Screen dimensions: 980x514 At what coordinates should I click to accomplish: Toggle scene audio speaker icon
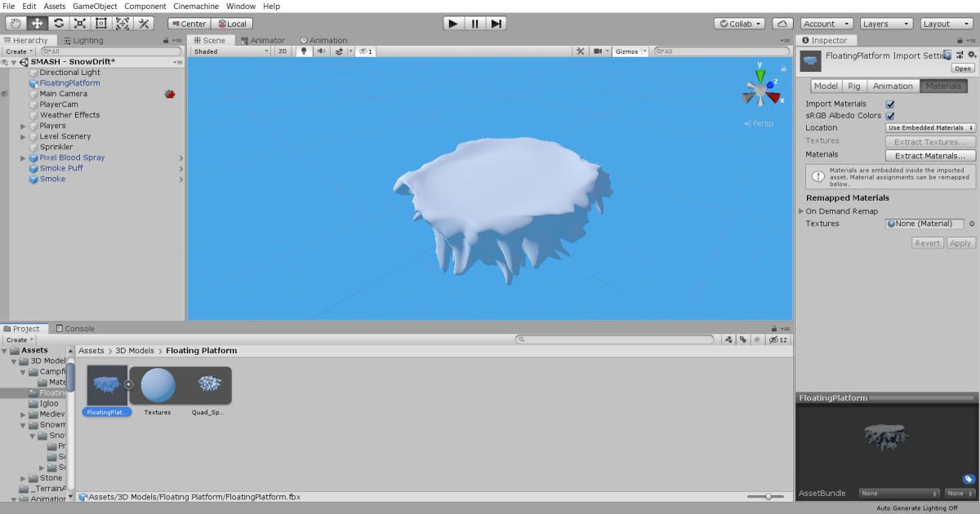(321, 51)
